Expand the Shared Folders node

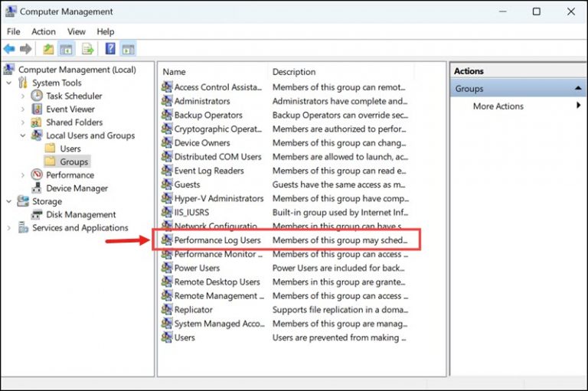tap(23, 122)
